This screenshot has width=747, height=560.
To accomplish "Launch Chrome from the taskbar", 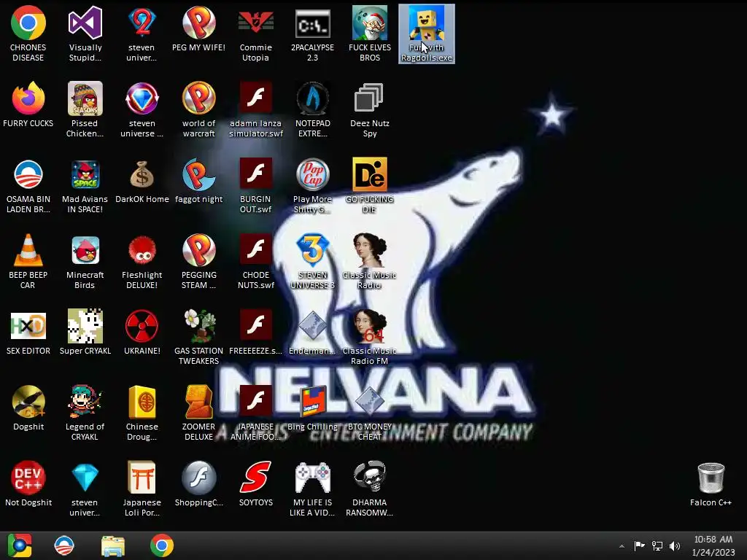I will (162, 545).
